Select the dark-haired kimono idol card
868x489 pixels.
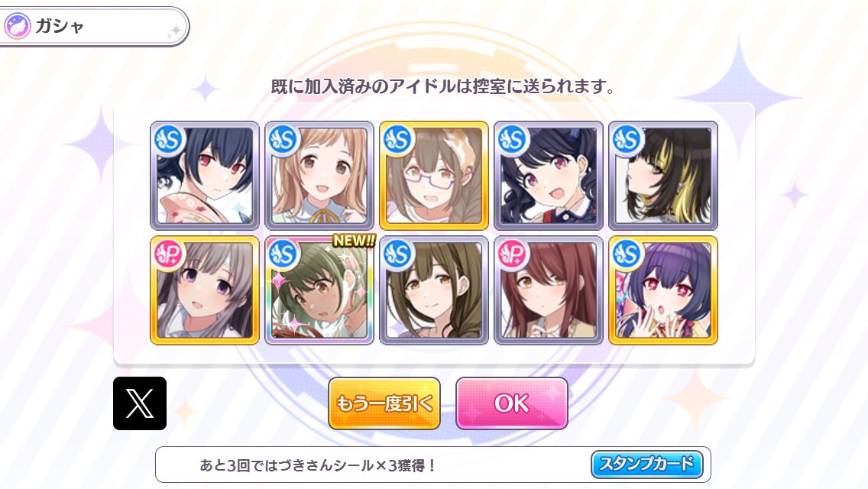point(205,176)
